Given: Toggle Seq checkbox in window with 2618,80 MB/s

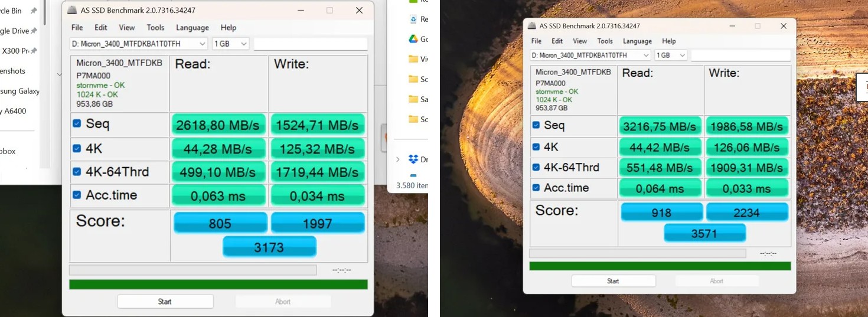Looking at the screenshot, I should click(77, 123).
